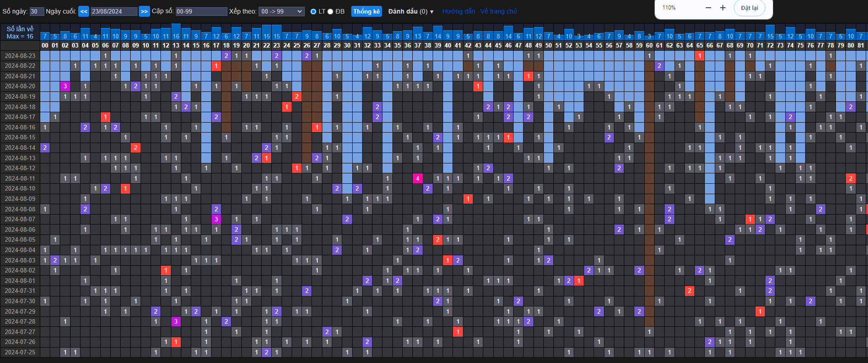This screenshot has width=868, height=363.
Task: Click the red 1 cell in 2024-08-22 row
Action: point(216,66)
